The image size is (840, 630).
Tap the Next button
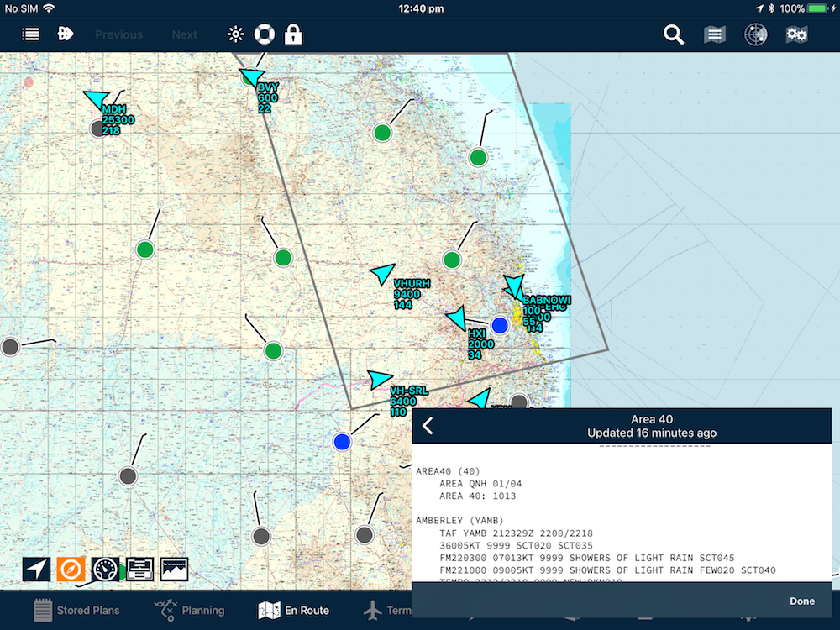pos(184,34)
